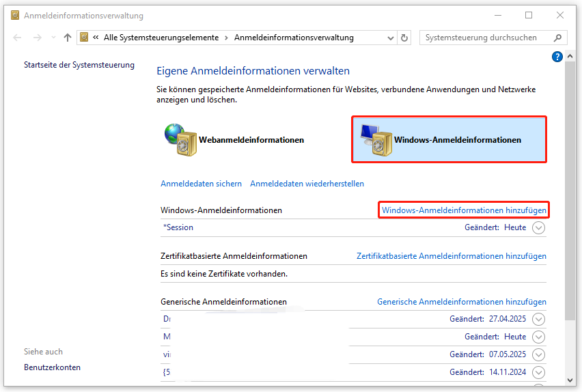Click the Generische Anmeldeinformationen section heading
The width and height of the screenshot is (582, 392).
(223, 302)
